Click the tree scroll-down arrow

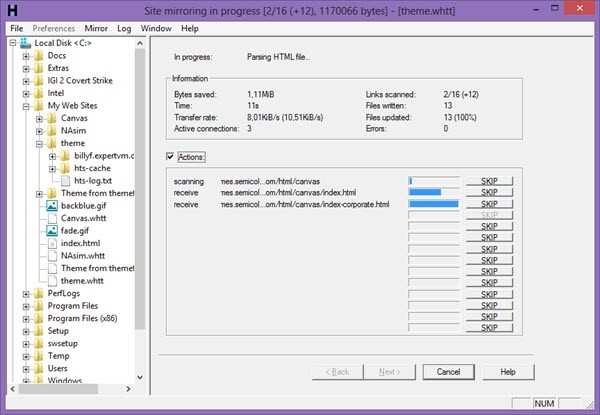[x=140, y=377]
